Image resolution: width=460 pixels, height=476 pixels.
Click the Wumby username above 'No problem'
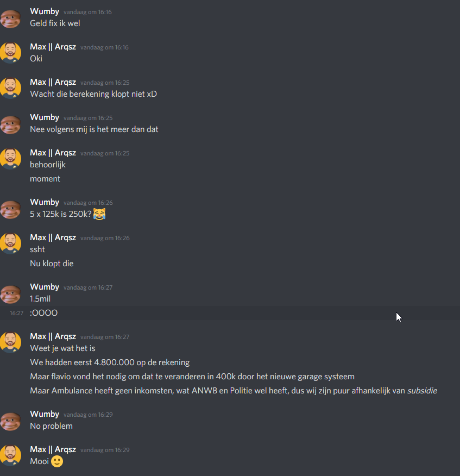pyautogui.click(x=45, y=414)
